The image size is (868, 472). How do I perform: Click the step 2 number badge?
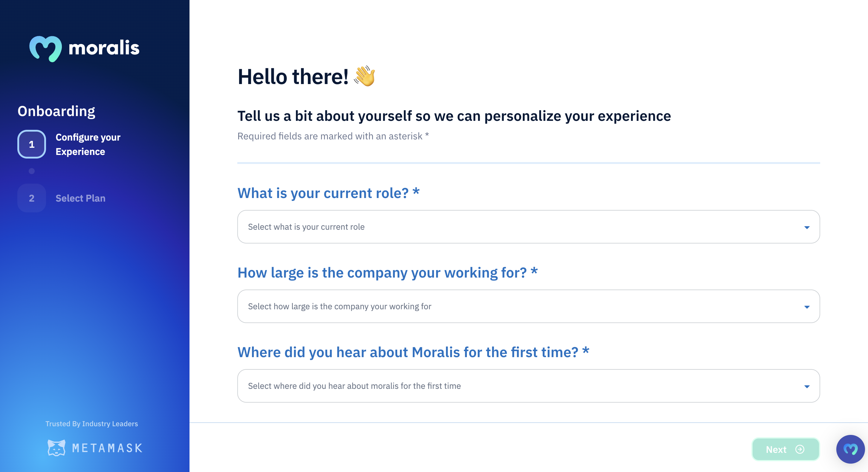coord(32,198)
